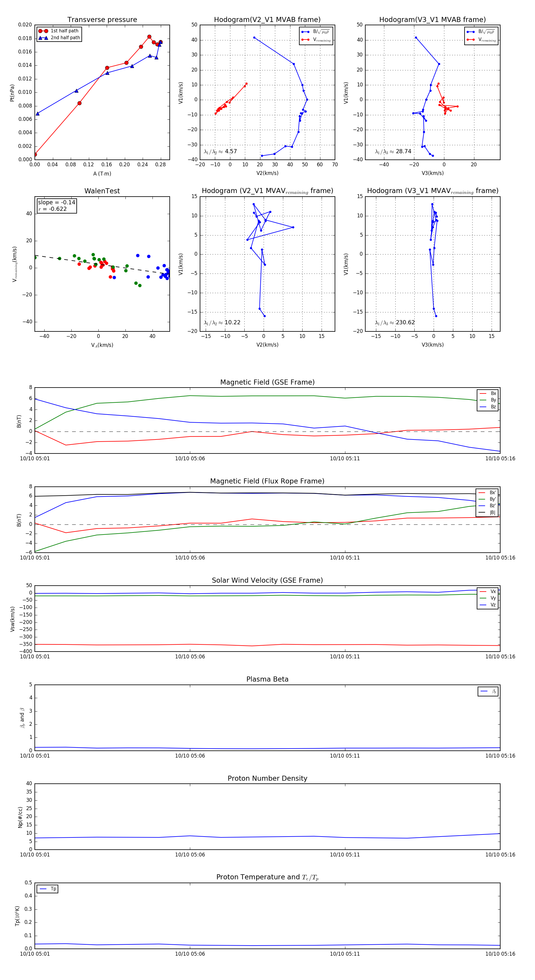This screenshot has height=980, width=535.
Task: Click 'Magnetic Field (GSE Frame)' title
Action: (267, 382)
